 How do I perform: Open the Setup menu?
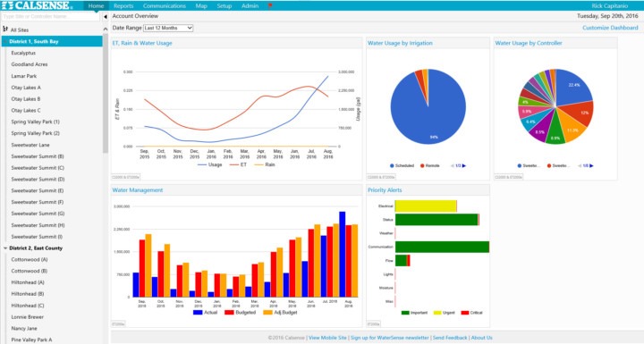tap(225, 5)
